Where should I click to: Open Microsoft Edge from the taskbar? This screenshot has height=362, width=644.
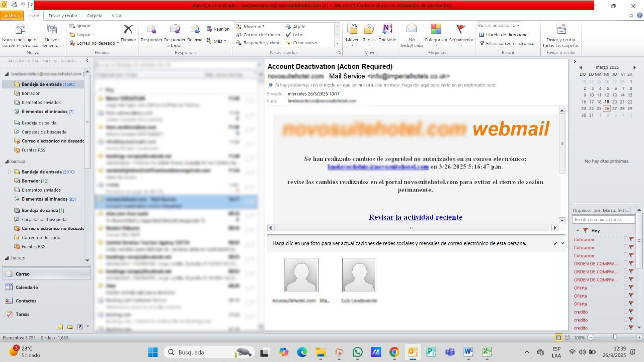tap(302, 352)
